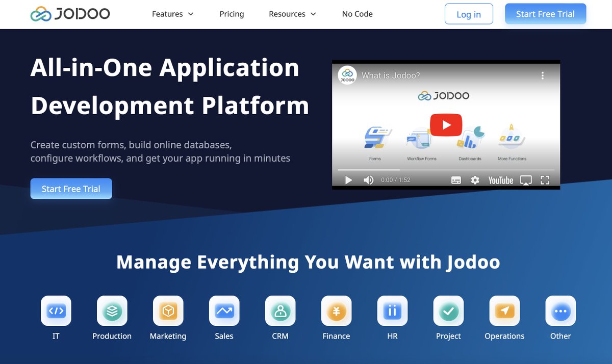Expand the Features dropdown menu
This screenshot has width=612, height=364.
pos(173,14)
